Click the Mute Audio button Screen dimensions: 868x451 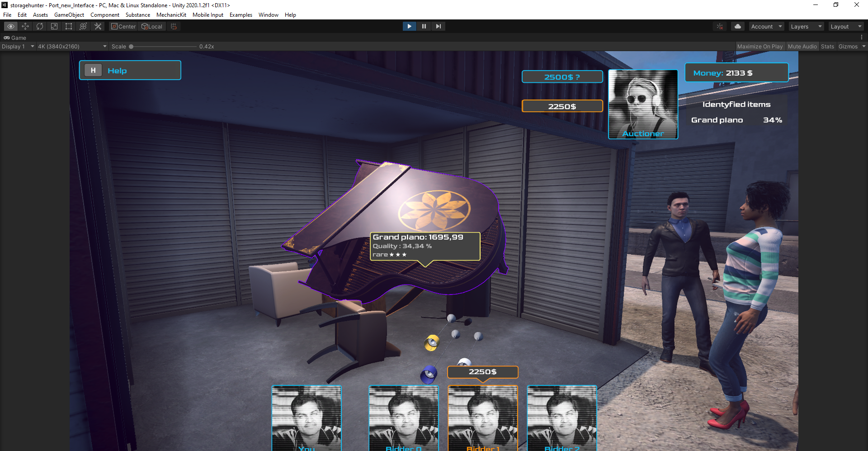point(802,46)
